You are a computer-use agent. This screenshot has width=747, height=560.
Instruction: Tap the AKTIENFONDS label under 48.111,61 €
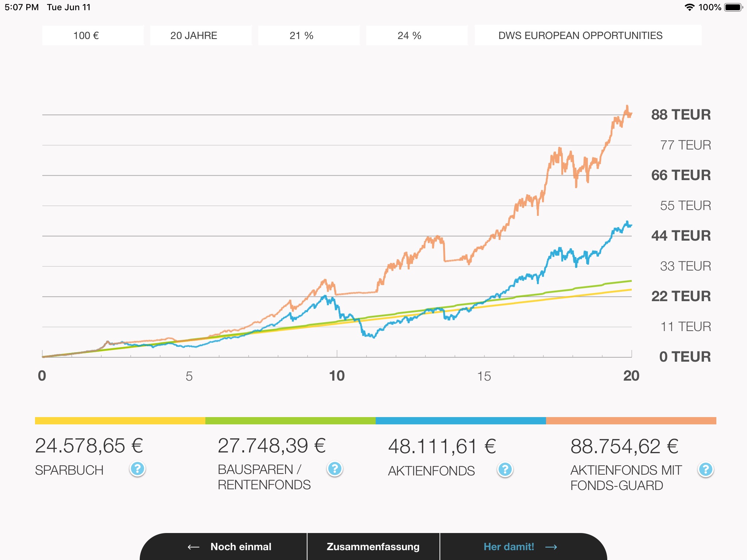pyautogui.click(x=431, y=471)
